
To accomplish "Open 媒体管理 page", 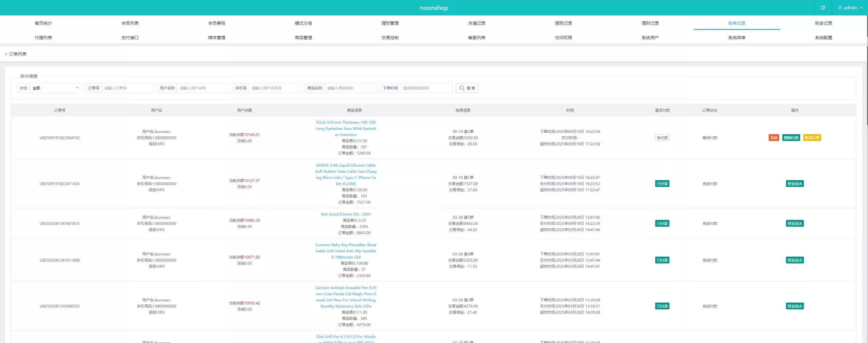I will click(217, 38).
